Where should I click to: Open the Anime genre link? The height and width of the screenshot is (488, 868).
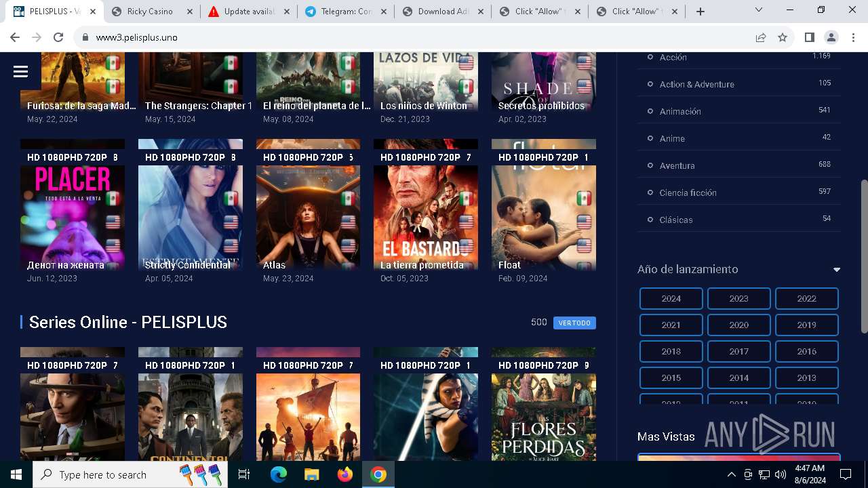pyautogui.click(x=672, y=138)
